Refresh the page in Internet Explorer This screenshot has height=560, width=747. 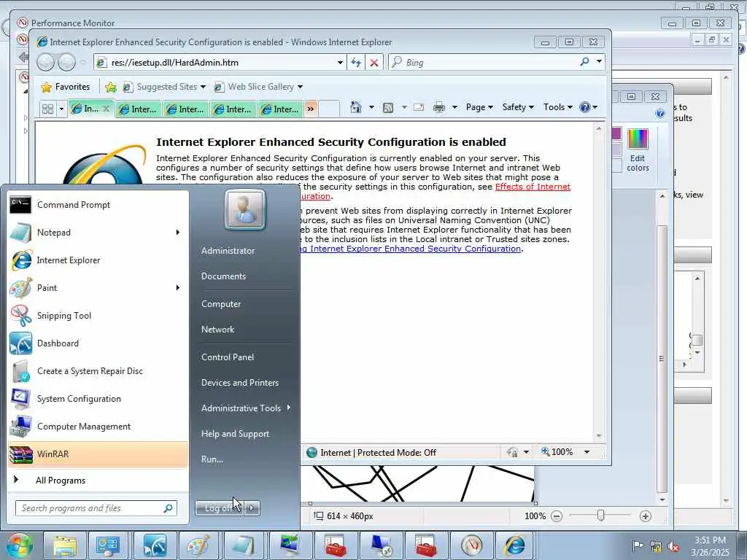(x=356, y=63)
